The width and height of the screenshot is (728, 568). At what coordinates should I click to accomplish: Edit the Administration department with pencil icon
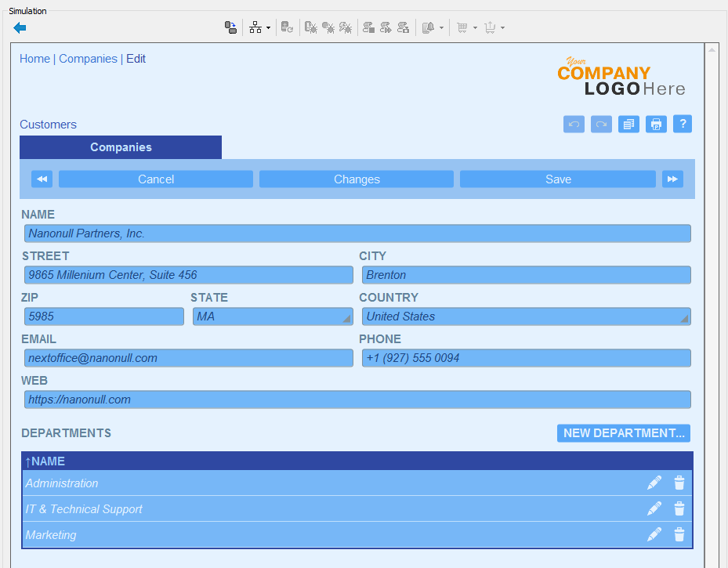[654, 483]
